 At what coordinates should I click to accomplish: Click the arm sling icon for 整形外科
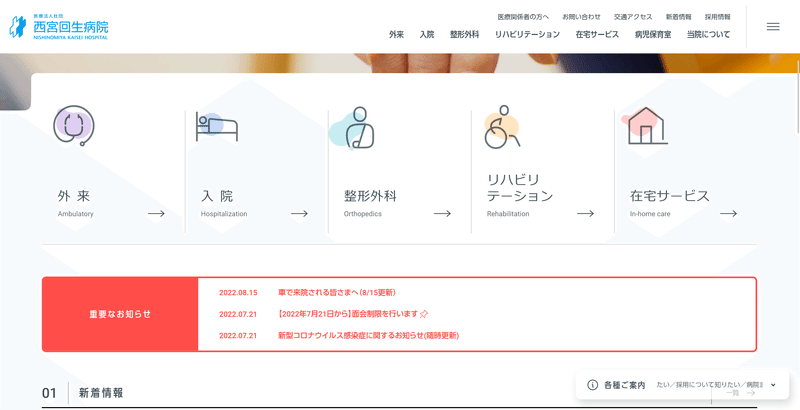353,127
